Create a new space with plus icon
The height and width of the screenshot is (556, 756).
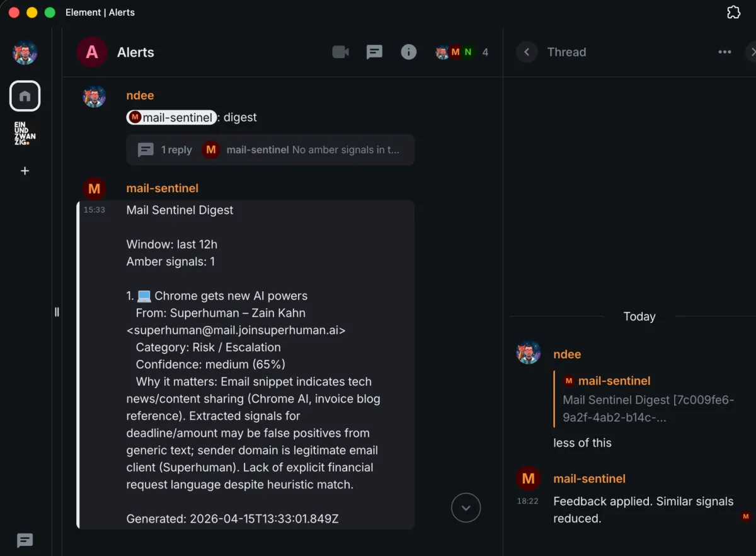click(x=25, y=171)
